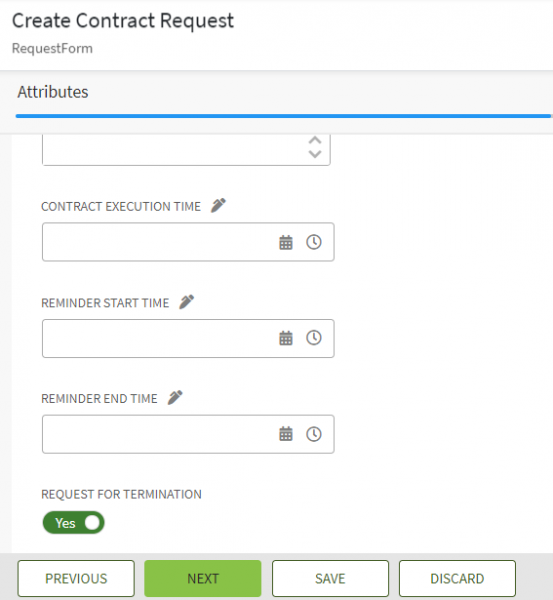Click the SAVE button
The height and width of the screenshot is (600, 553).
tap(330, 579)
